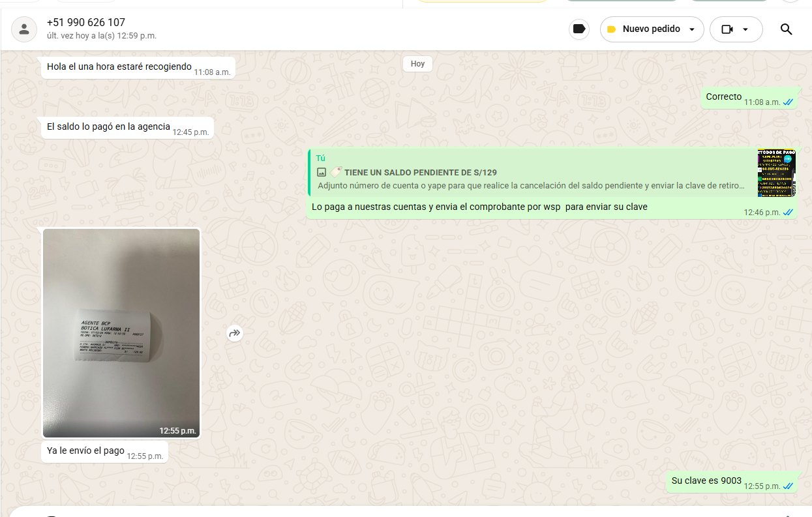Viewport: 812px width, 517px height.
Task: Click the "Lo paga a nuestras cuentas" reply text
Action: (479, 207)
